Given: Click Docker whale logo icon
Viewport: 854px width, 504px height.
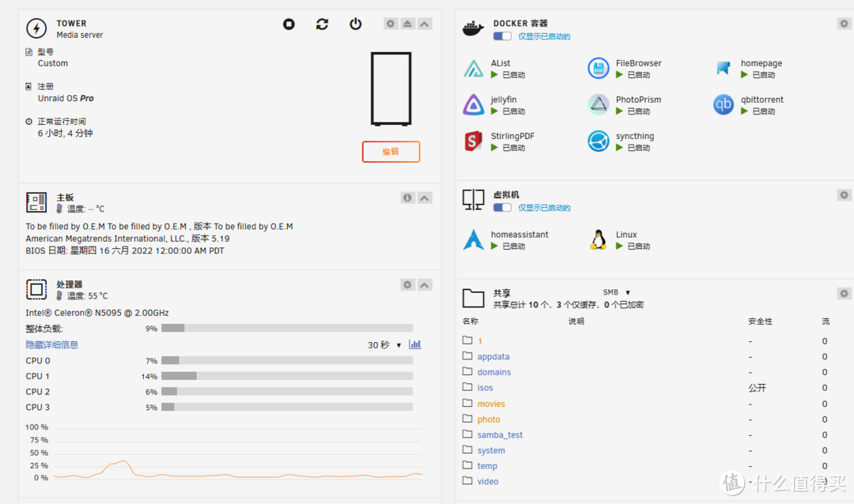Looking at the screenshot, I should point(473,28).
